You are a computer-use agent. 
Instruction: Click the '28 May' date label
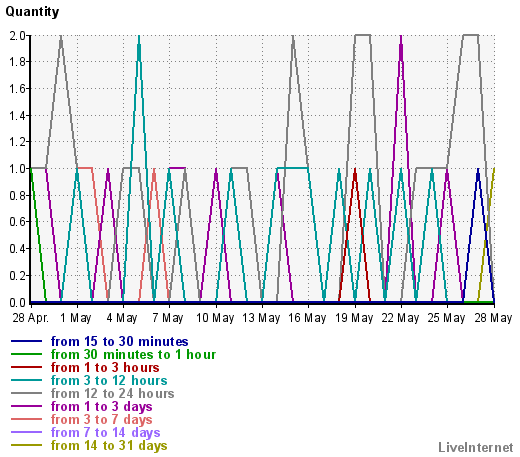pos(493,318)
